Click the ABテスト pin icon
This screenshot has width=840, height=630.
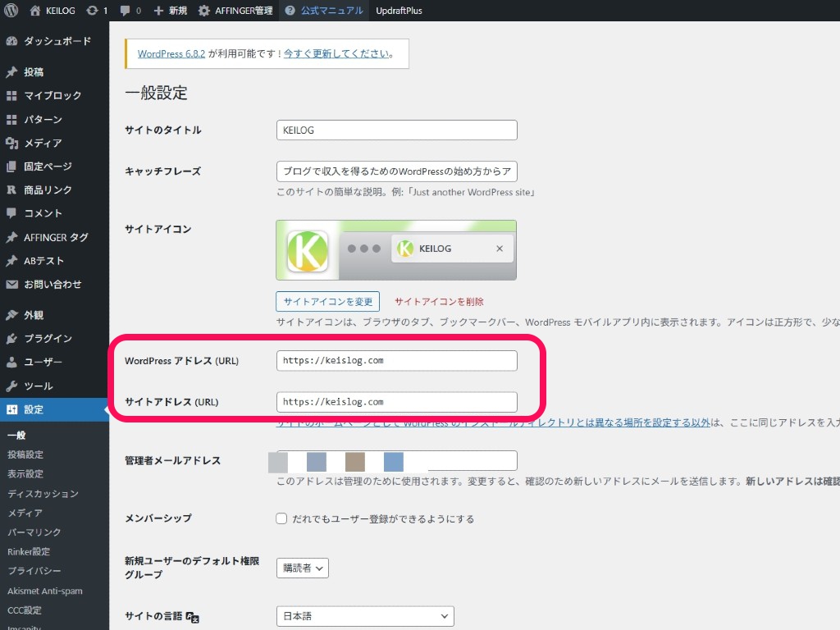[x=11, y=261]
